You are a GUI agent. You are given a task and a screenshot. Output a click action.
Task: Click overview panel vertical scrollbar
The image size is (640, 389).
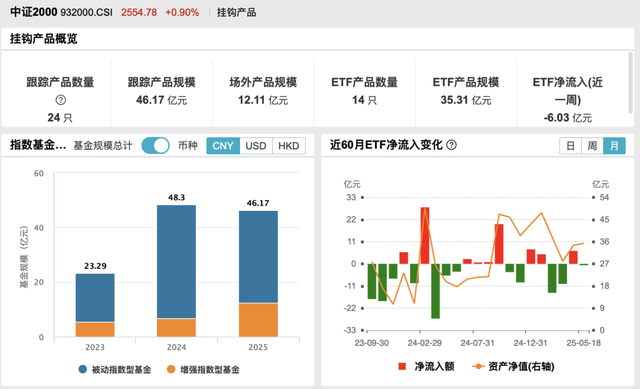pos(631,83)
